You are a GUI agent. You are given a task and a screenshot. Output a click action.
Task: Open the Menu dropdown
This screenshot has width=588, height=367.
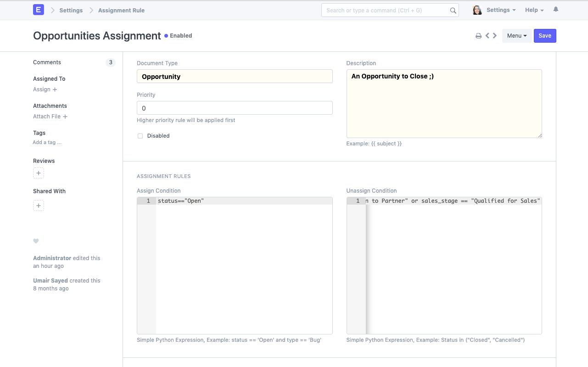click(x=517, y=35)
